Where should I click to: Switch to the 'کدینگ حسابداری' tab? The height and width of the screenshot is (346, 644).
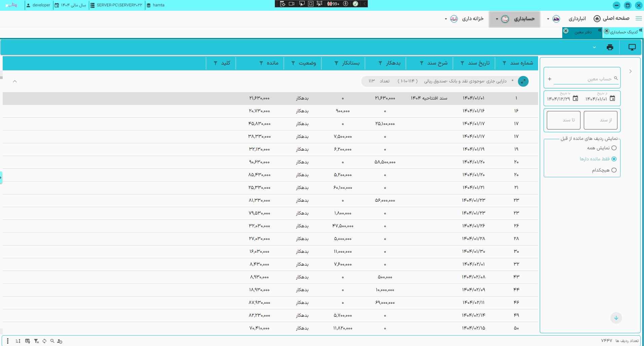tap(624, 32)
